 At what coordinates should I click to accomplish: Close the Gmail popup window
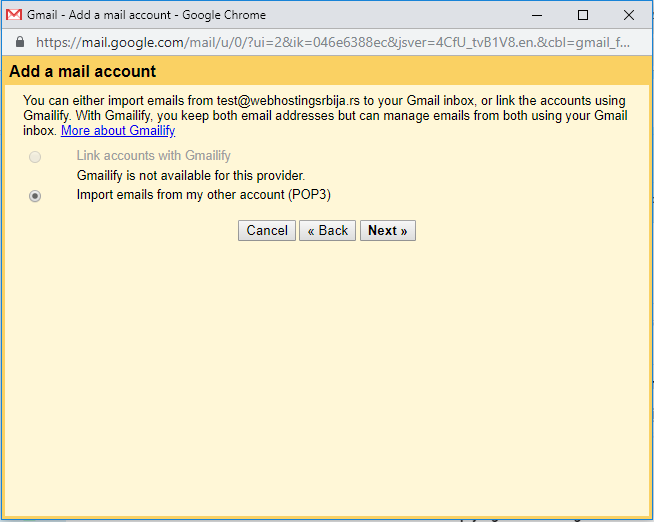click(x=629, y=15)
